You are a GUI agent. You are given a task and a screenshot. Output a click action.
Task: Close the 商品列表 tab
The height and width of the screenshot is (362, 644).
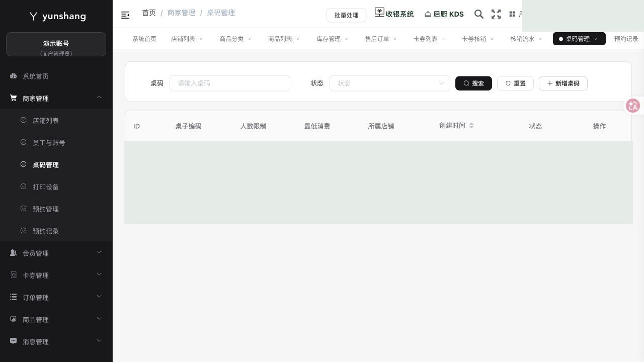coord(298,39)
